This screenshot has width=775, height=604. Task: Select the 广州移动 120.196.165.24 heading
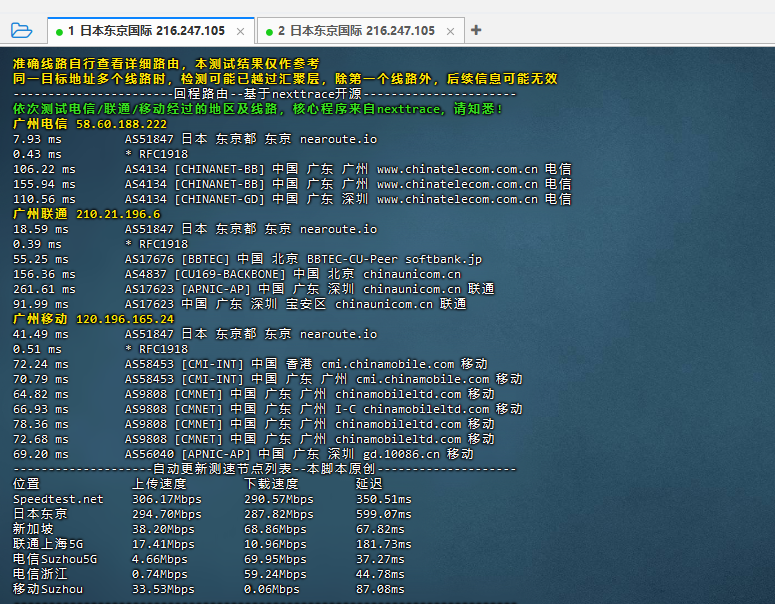[93, 319]
